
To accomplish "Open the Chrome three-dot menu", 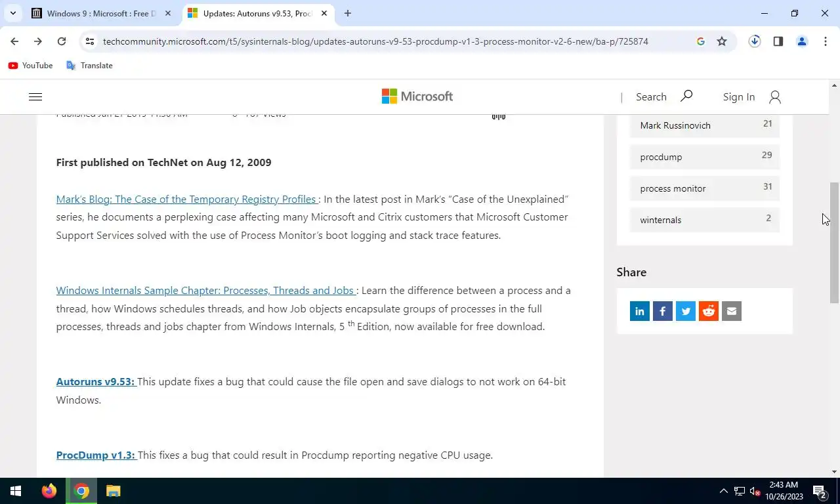I will (826, 41).
